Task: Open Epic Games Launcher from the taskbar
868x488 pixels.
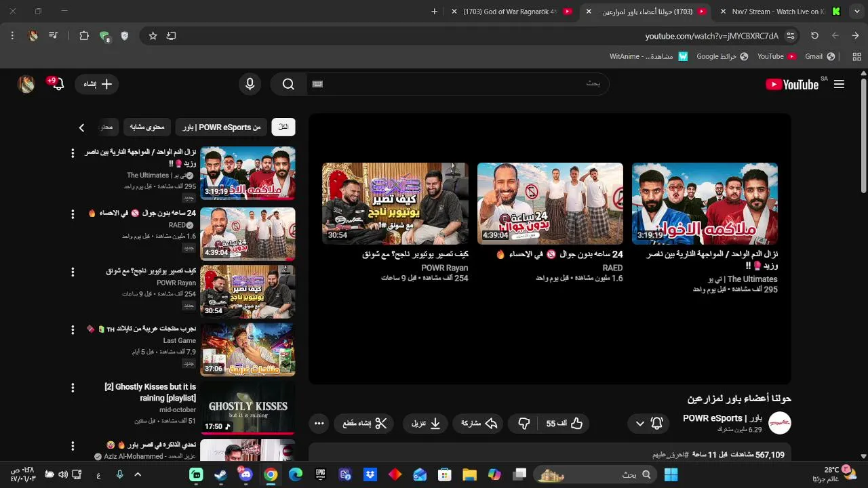Action: 320,474
